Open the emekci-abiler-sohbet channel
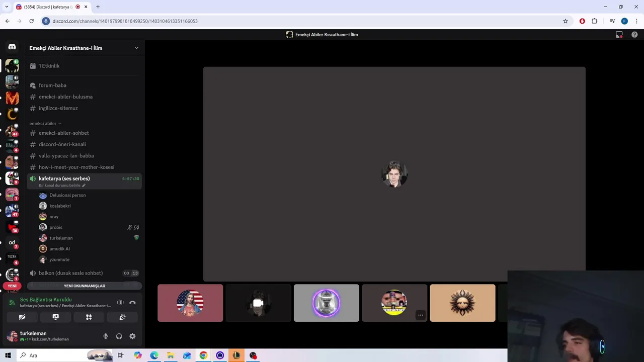 84,133
